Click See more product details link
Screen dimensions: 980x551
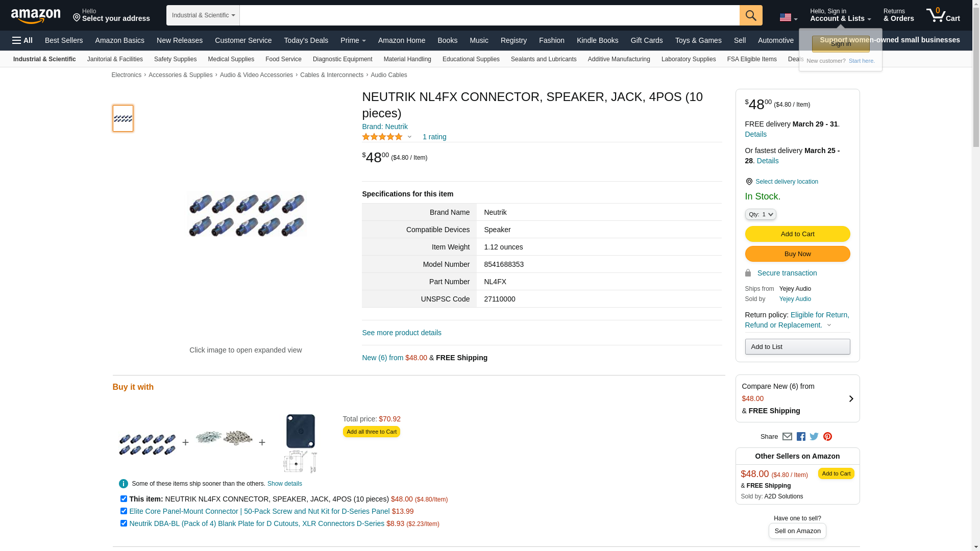401,333
